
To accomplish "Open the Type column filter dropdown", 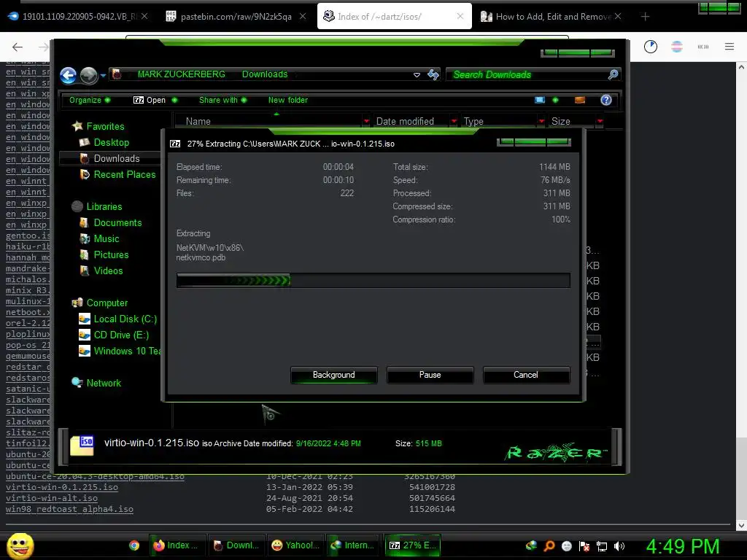I will click(x=541, y=122).
